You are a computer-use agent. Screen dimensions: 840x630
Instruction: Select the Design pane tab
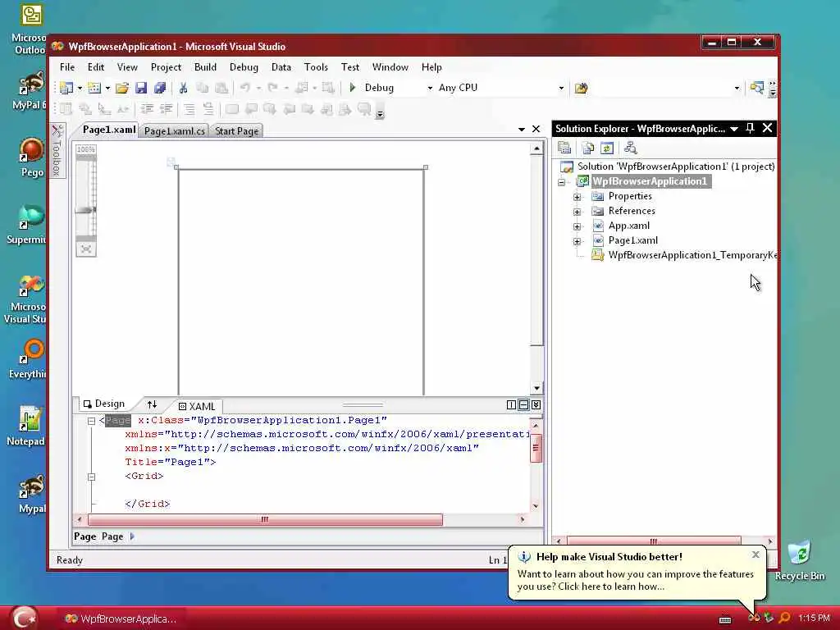point(104,404)
